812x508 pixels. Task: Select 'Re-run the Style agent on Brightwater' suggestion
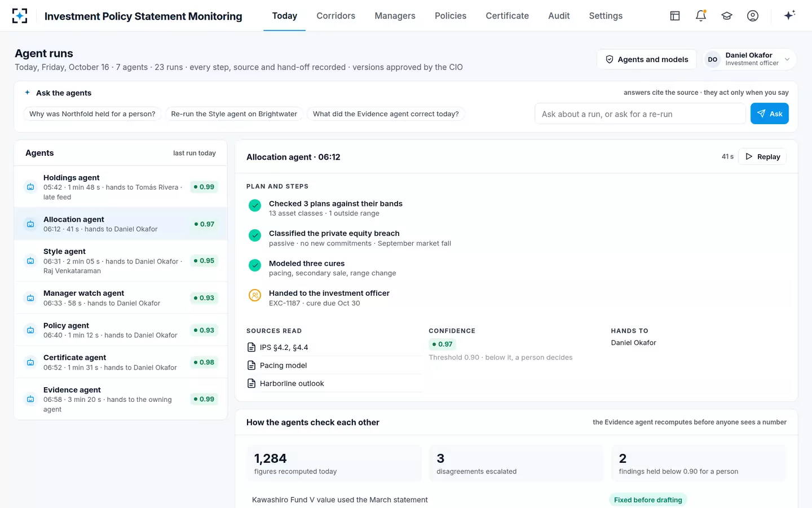tap(234, 114)
